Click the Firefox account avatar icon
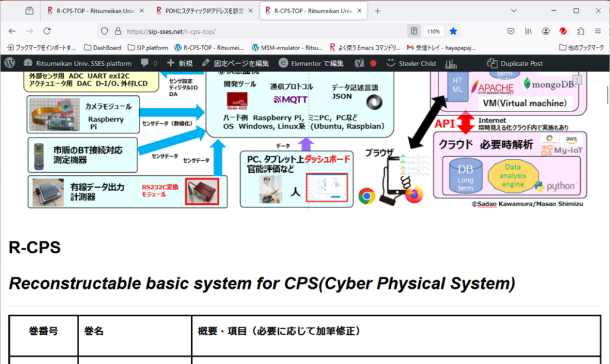 click(x=546, y=31)
